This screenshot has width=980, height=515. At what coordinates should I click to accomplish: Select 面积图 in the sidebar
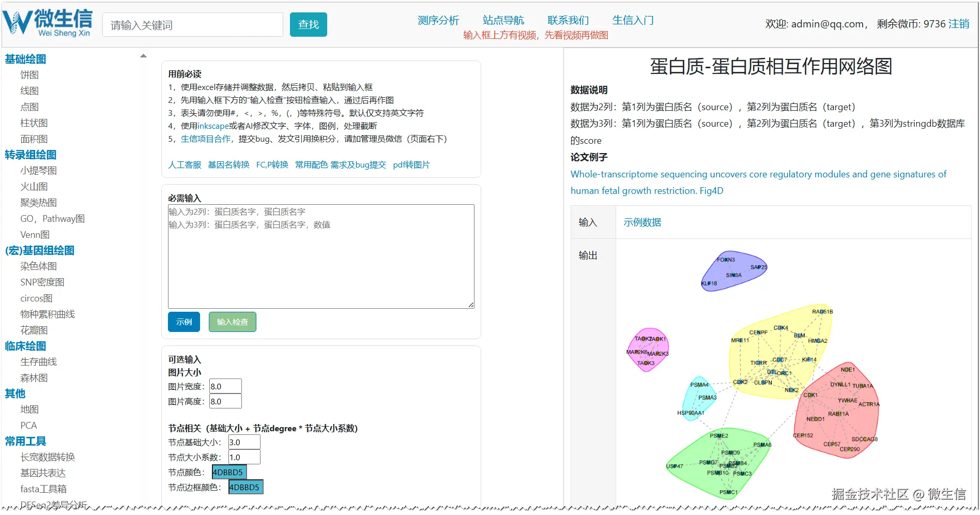pyautogui.click(x=34, y=139)
